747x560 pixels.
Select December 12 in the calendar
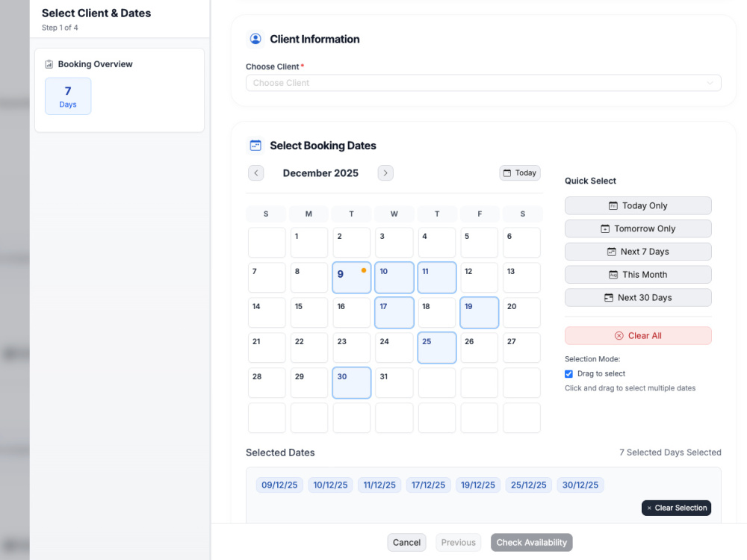[x=480, y=278]
